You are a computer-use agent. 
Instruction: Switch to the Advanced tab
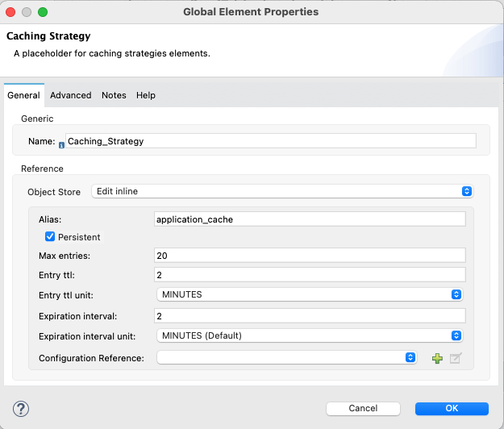pyautogui.click(x=71, y=95)
